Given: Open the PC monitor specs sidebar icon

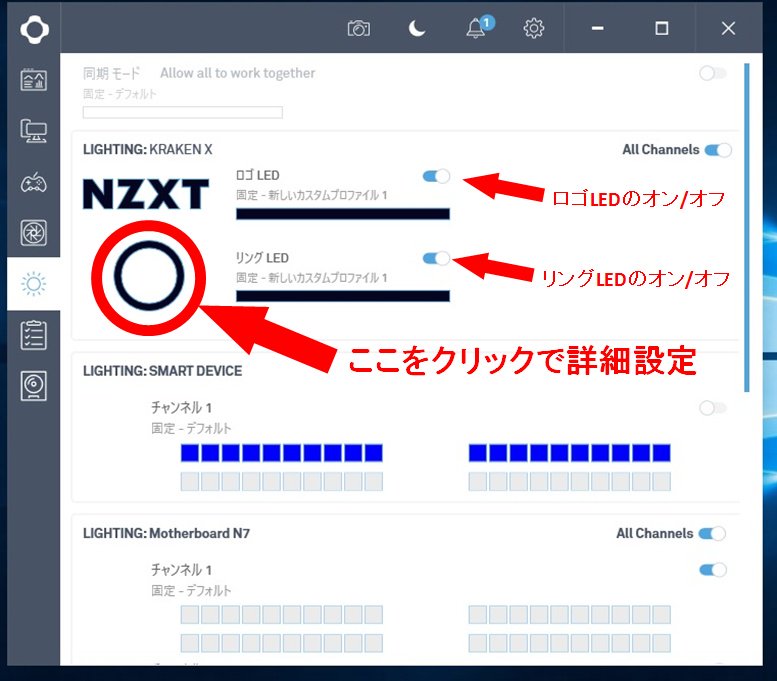Looking at the screenshot, I should pyautogui.click(x=34, y=131).
